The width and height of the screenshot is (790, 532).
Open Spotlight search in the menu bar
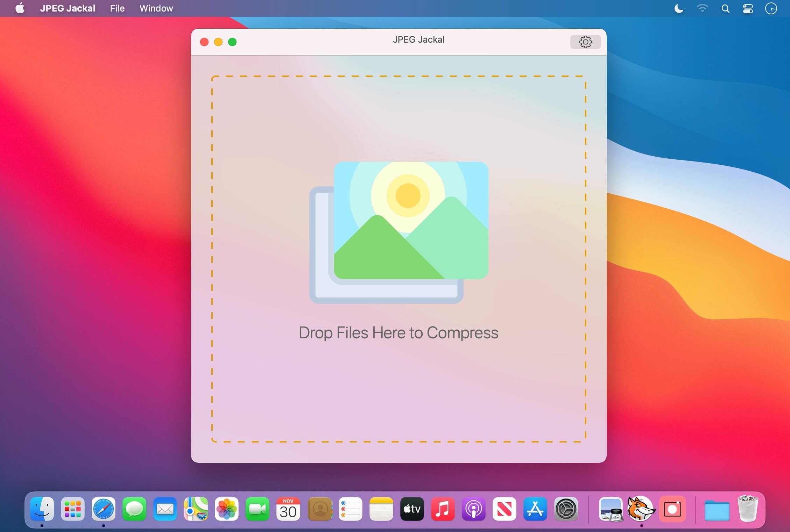(725, 8)
